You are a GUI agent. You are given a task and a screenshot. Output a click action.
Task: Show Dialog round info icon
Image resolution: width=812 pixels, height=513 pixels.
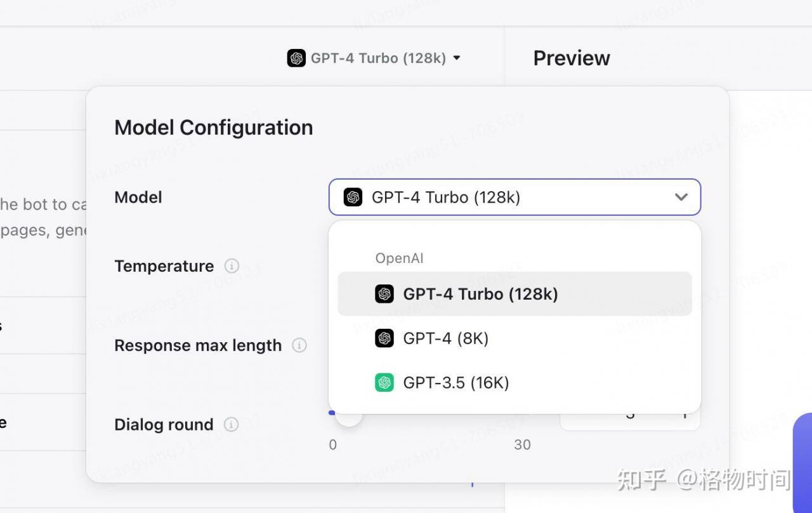pos(232,425)
